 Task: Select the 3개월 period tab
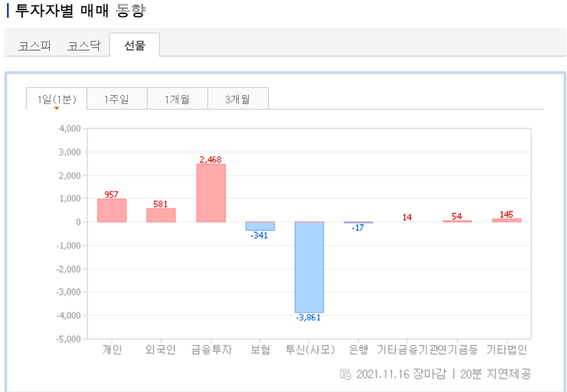tap(238, 99)
